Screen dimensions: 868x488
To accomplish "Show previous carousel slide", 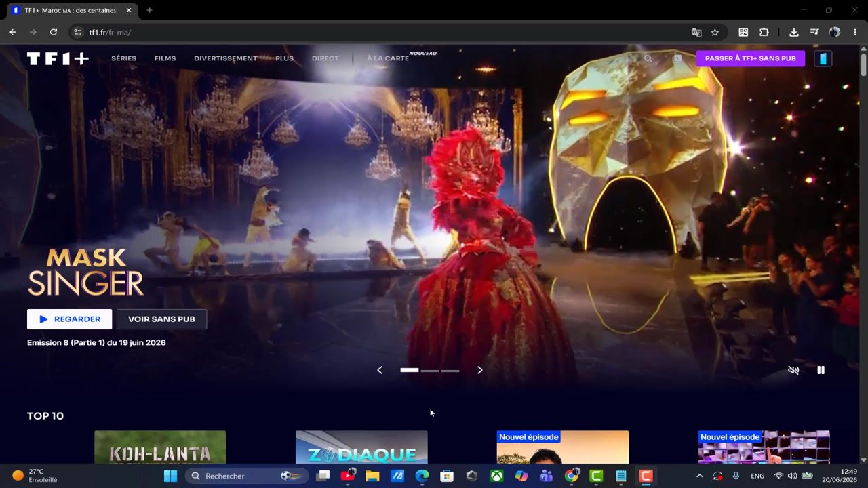I will coord(380,370).
